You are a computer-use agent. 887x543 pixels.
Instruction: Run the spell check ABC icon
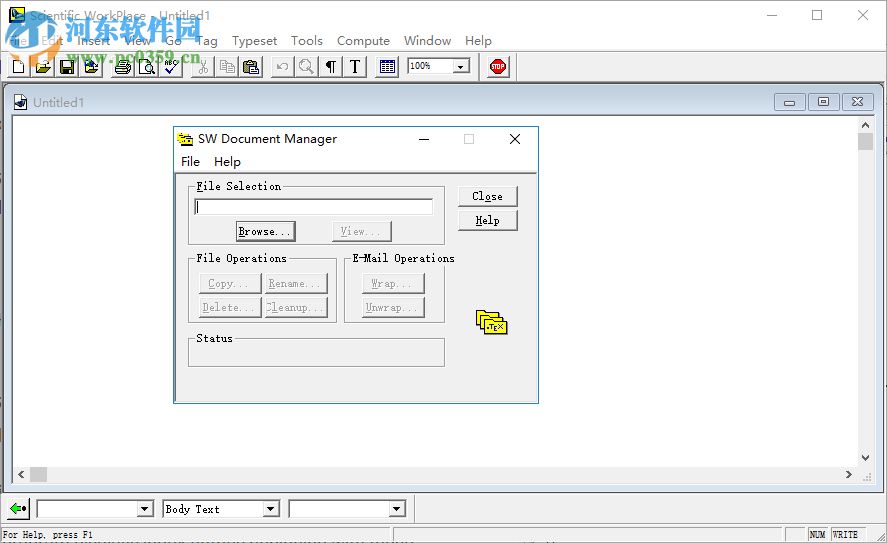(x=171, y=67)
